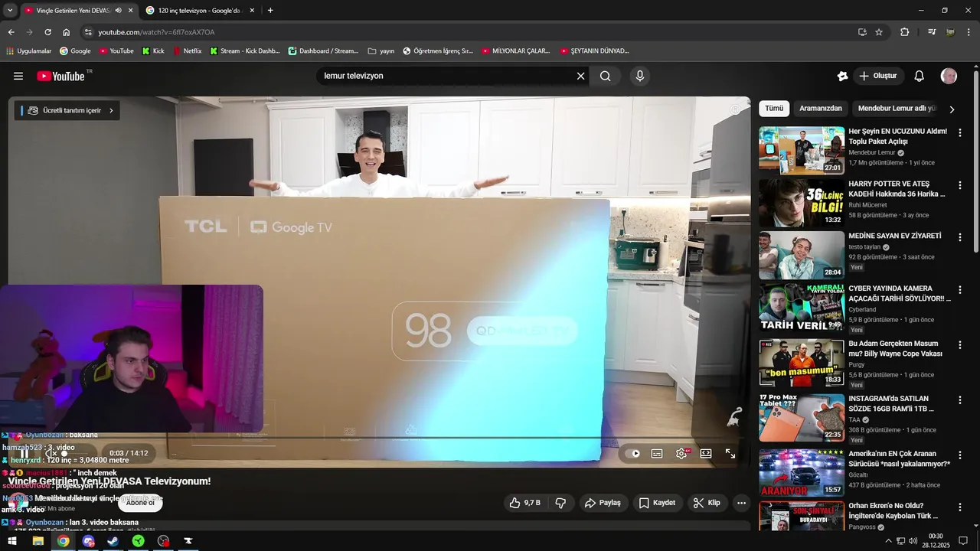
Task: Open video player settings gear
Action: 681,453
